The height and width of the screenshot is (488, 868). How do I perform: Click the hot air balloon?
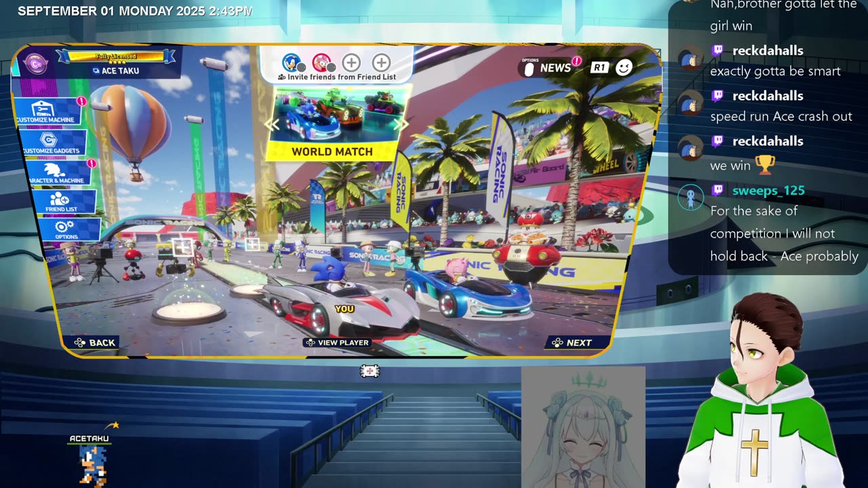point(131,132)
